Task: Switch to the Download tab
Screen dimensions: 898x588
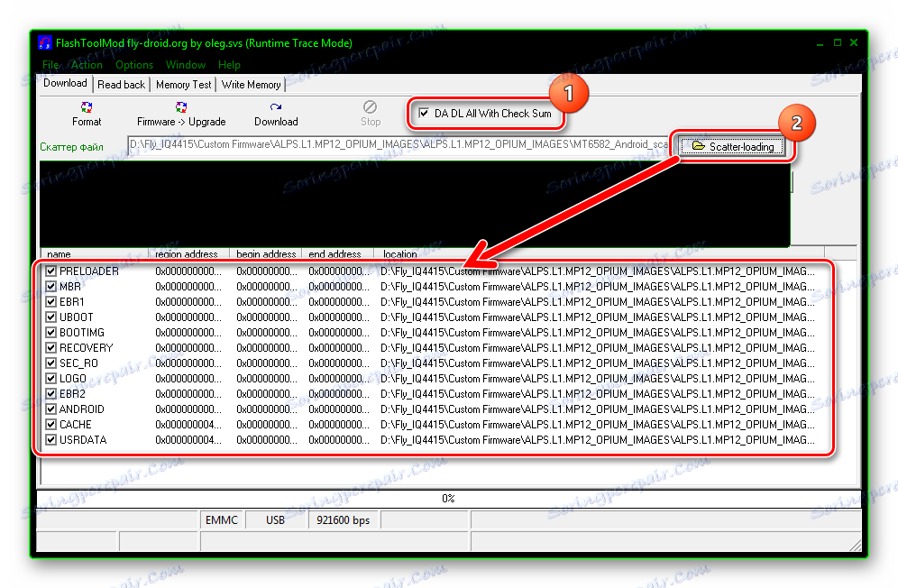Action: coord(65,83)
